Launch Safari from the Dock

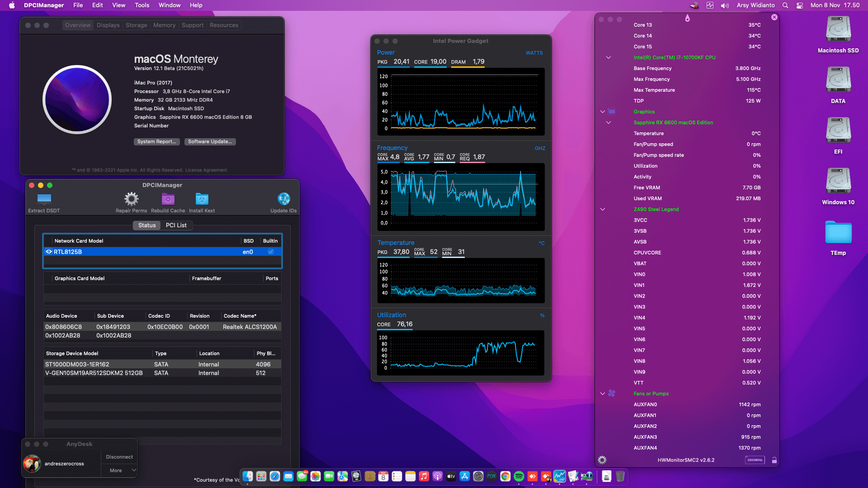point(275,476)
